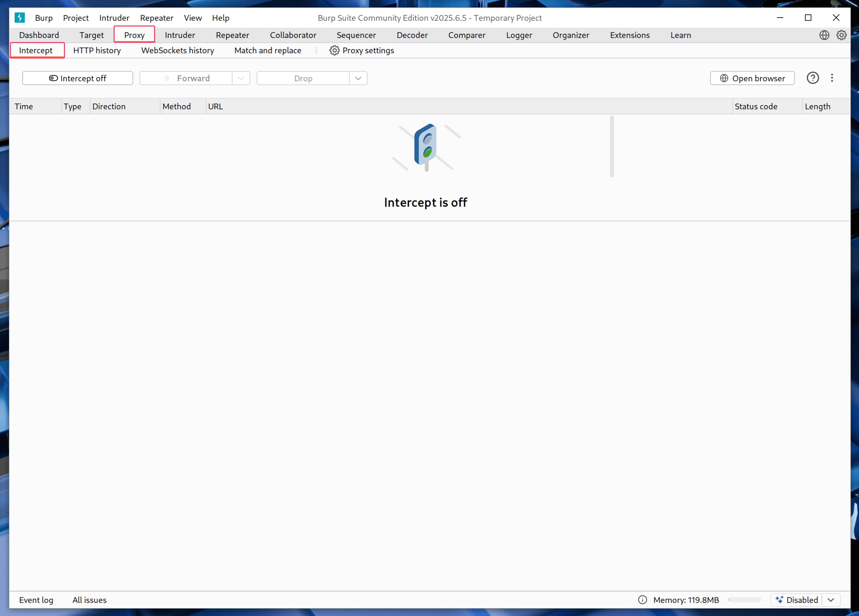Toggle the Intercept off switch
This screenshot has width=859, height=616.
[x=78, y=78]
